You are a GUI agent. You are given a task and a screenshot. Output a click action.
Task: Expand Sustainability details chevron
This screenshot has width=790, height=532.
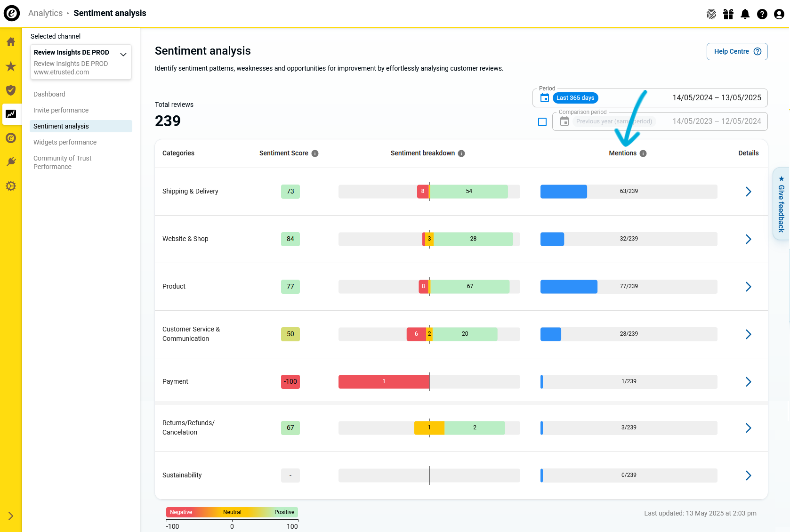749,476
